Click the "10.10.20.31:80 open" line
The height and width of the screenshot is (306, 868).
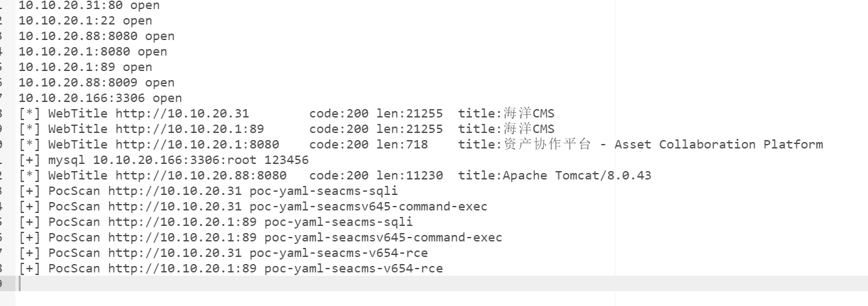tap(88, 5)
